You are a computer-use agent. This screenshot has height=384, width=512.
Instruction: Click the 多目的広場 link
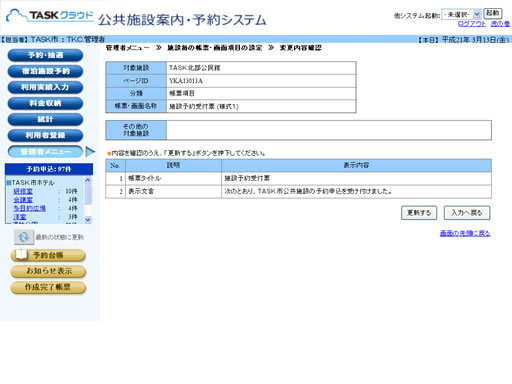click(x=29, y=208)
